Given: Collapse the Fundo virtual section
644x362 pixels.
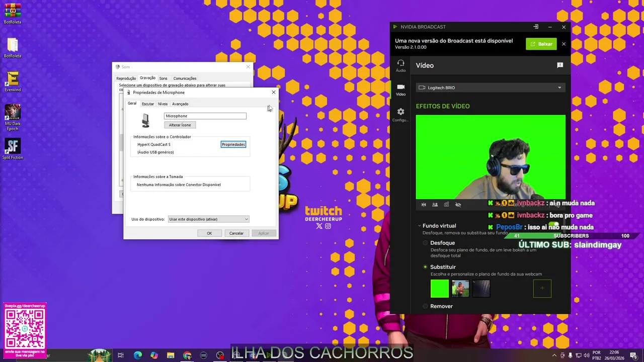Looking at the screenshot, I should point(420,226).
